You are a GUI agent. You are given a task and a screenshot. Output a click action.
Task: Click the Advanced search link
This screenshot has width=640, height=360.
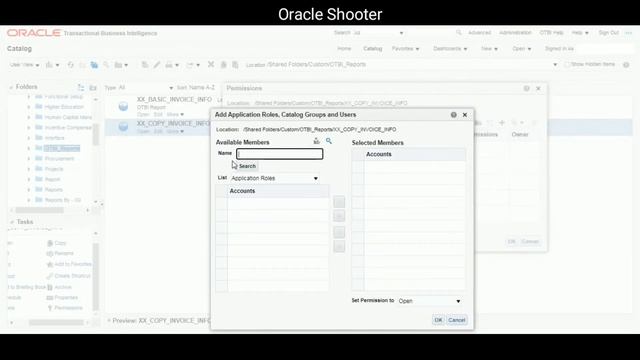pyautogui.click(x=479, y=33)
